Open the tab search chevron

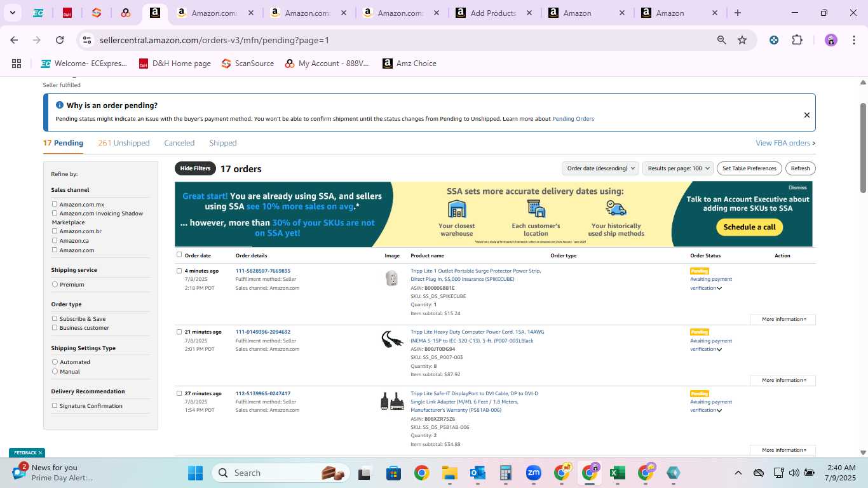[13, 13]
